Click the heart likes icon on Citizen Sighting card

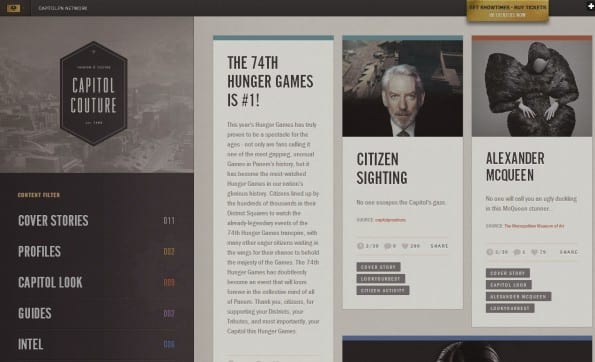405,246
